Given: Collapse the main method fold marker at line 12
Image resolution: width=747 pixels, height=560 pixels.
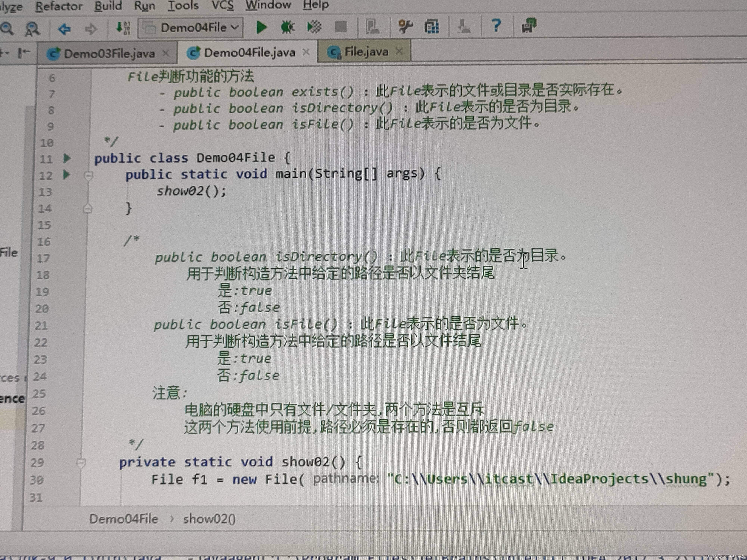Looking at the screenshot, I should point(89,175).
